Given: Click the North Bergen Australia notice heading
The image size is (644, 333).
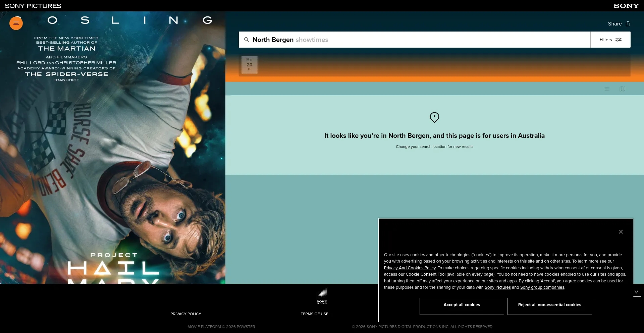Looking at the screenshot, I should tap(435, 136).
